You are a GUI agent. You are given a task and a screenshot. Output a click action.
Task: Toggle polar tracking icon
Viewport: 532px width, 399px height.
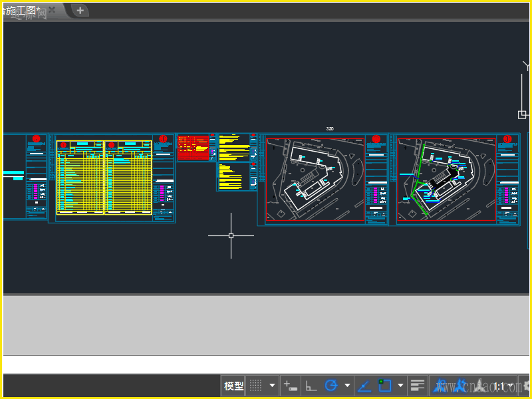point(331,386)
